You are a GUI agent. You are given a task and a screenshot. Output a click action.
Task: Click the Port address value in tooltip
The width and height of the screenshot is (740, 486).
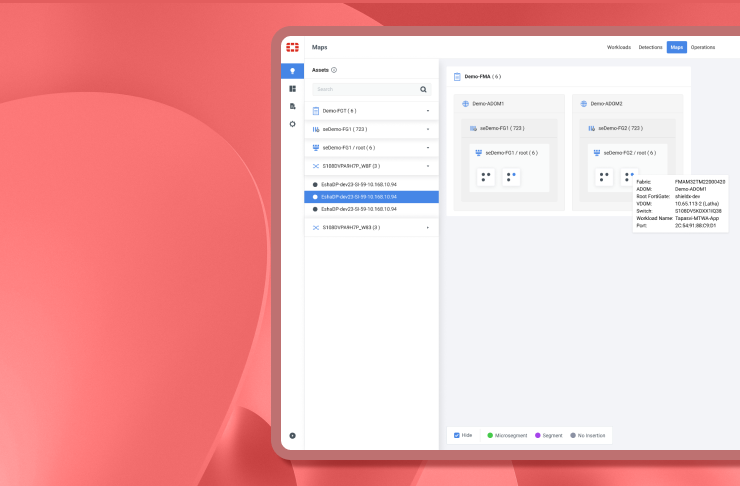tap(695, 226)
